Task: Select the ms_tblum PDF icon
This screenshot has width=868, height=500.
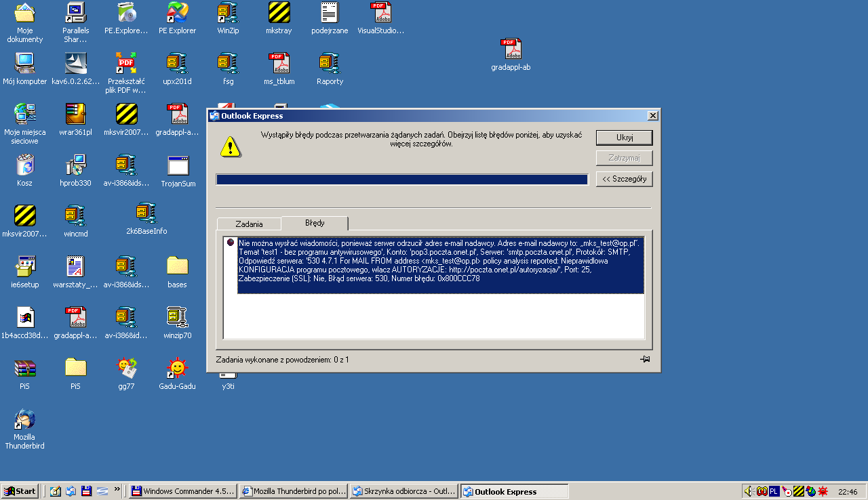Action: tap(279, 69)
